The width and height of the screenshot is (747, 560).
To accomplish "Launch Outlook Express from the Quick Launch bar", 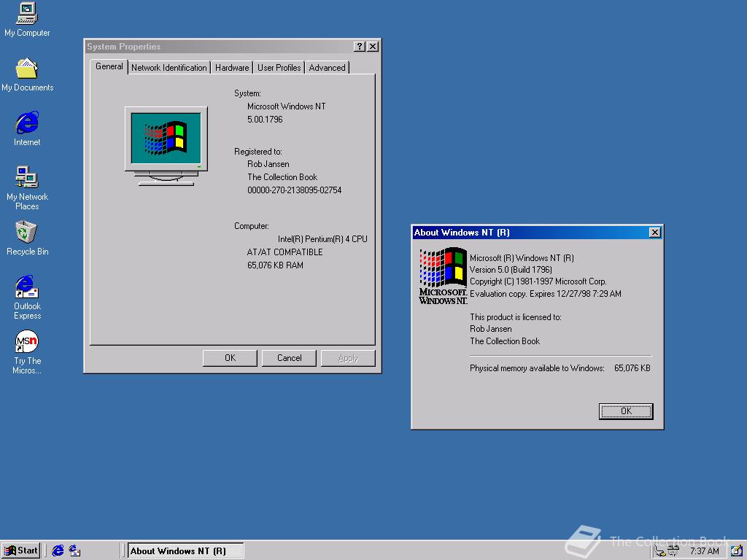I will [75, 551].
